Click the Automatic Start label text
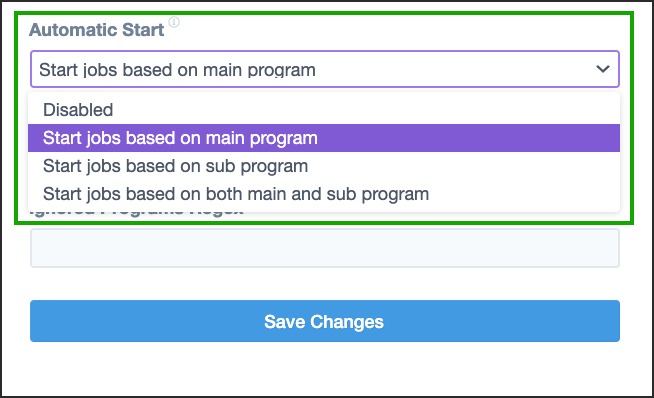654x398 pixels. [97, 30]
